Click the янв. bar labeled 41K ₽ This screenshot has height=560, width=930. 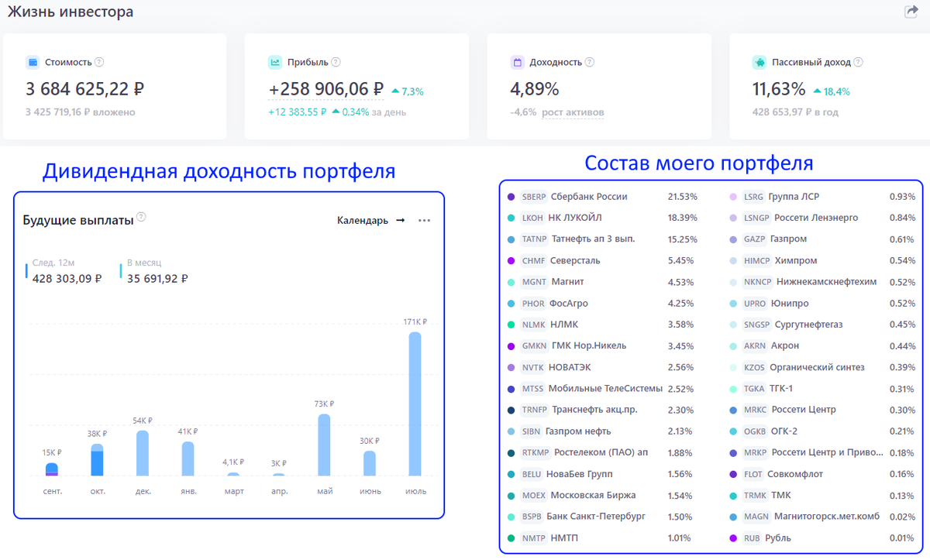188,459
